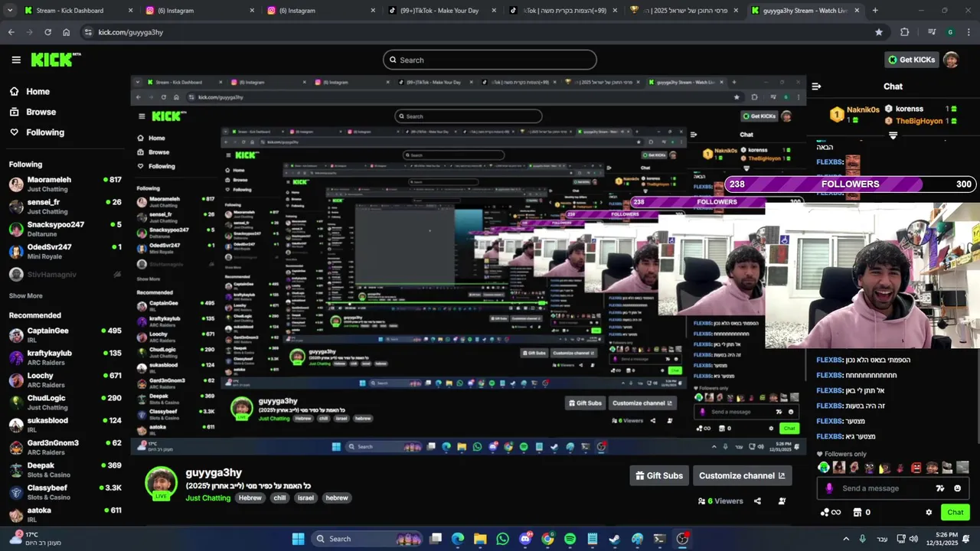View the 6 Viewers list
The width and height of the screenshot is (980, 551).
pos(720,501)
